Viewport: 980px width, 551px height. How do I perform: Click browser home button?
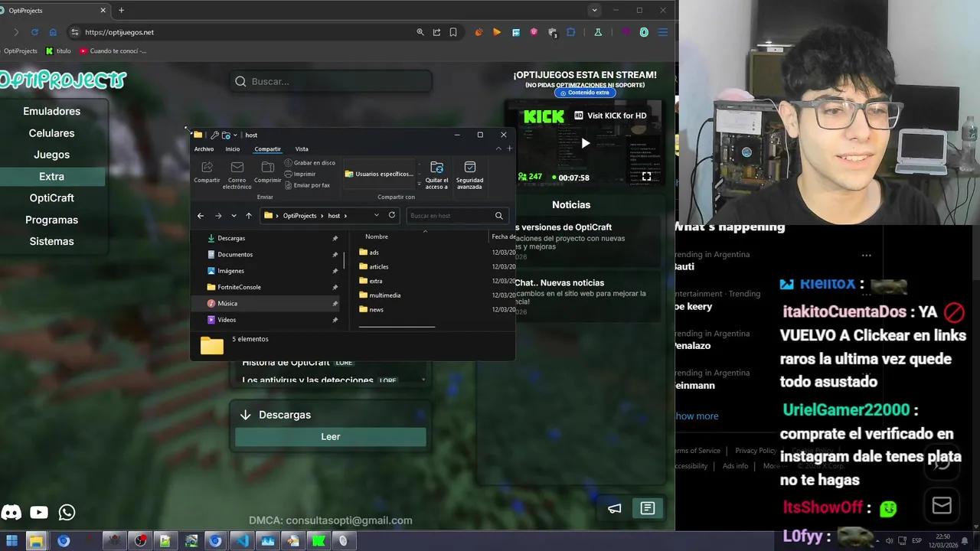click(x=53, y=32)
